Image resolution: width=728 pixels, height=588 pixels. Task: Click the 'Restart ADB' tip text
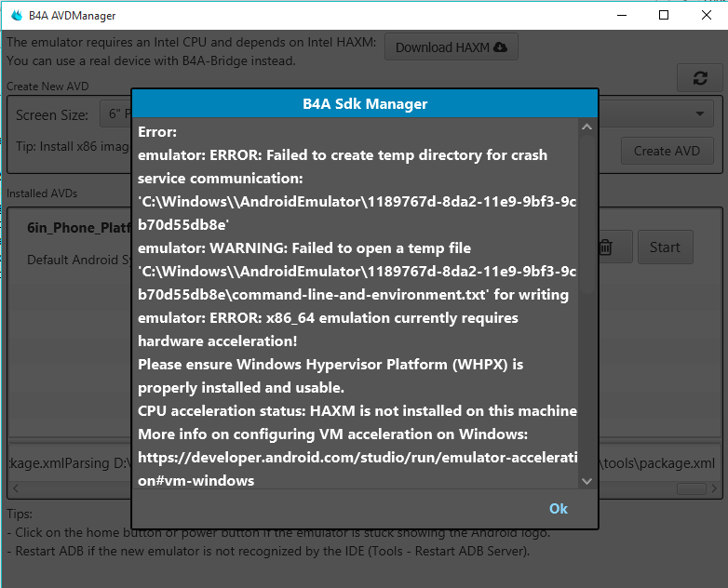tap(268, 552)
